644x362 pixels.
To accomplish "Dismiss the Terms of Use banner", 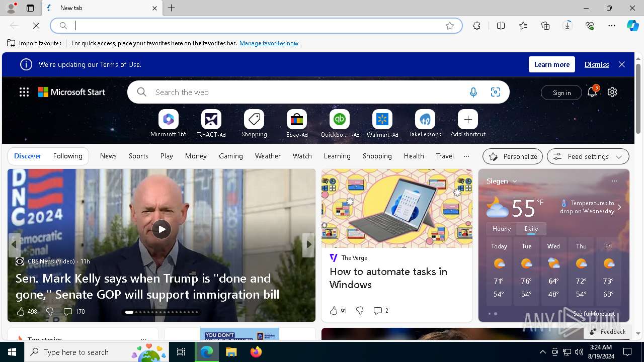I will pos(597,64).
